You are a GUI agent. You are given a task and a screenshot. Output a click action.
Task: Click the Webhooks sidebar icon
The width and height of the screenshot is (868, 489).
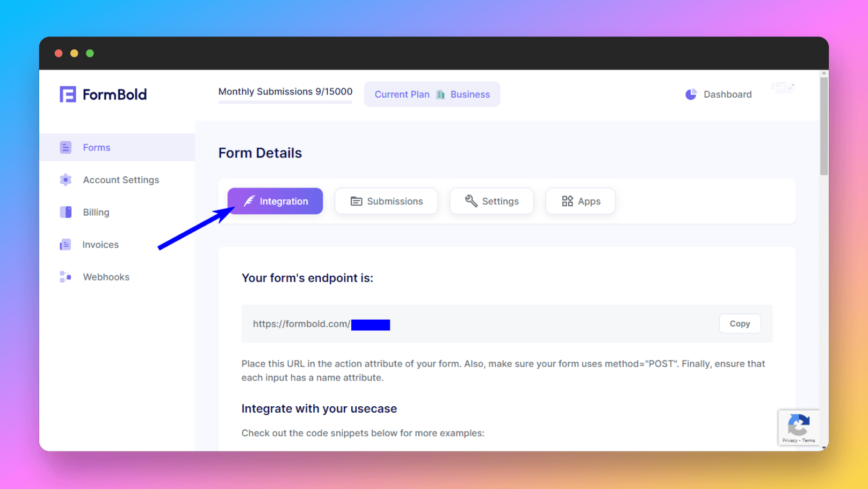point(66,277)
